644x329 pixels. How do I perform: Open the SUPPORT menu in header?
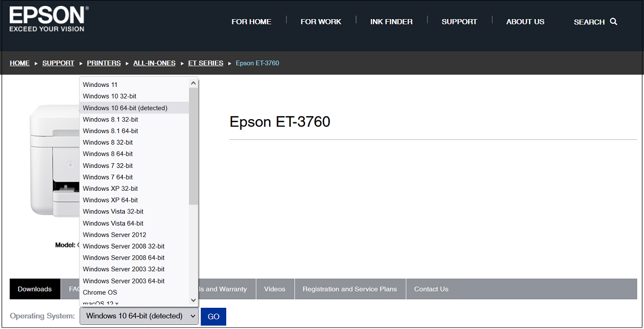pyautogui.click(x=459, y=22)
